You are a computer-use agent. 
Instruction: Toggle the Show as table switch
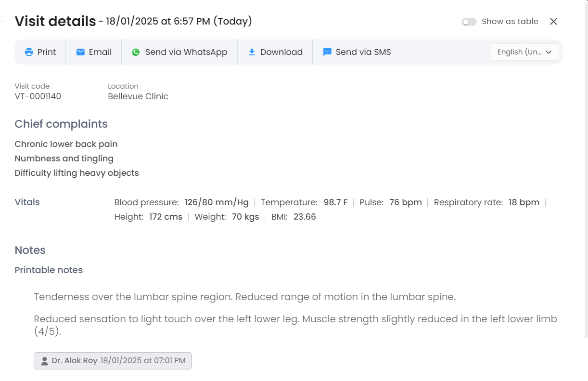click(x=469, y=22)
